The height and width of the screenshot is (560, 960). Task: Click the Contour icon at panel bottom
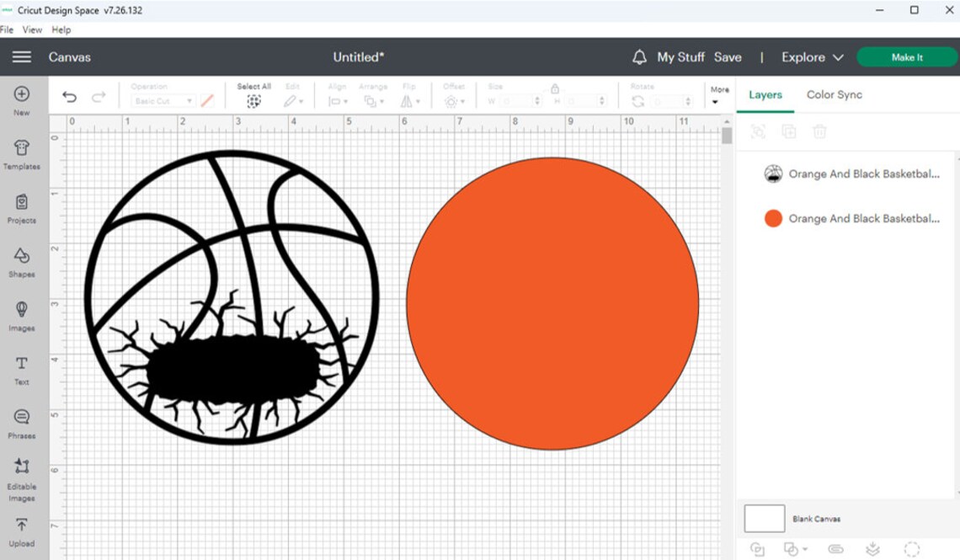coord(912,549)
